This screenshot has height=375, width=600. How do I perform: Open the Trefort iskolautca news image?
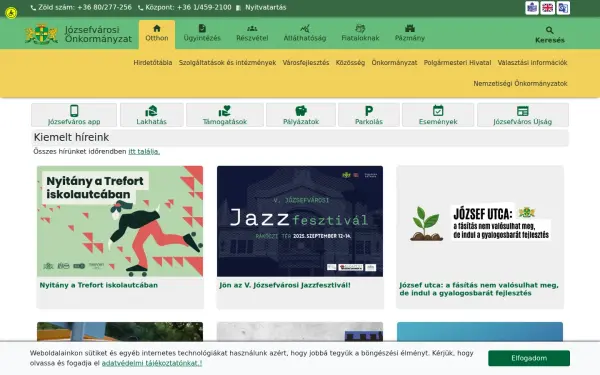click(120, 221)
